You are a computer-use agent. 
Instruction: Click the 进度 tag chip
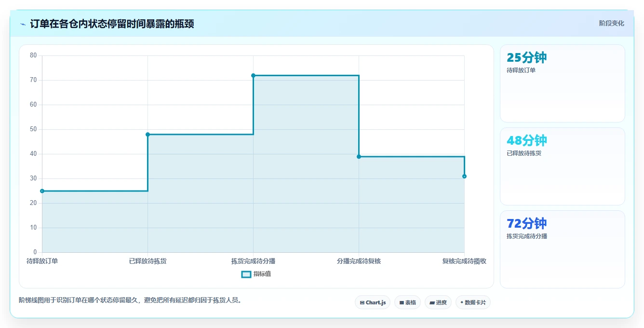click(x=438, y=302)
